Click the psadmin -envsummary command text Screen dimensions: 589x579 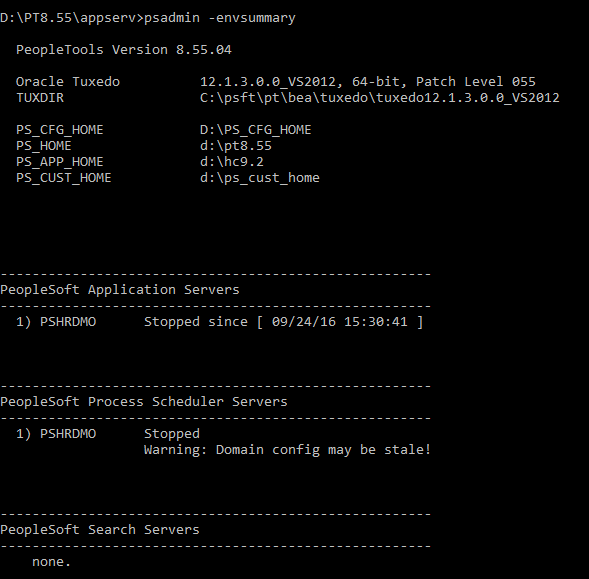[220, 18]
